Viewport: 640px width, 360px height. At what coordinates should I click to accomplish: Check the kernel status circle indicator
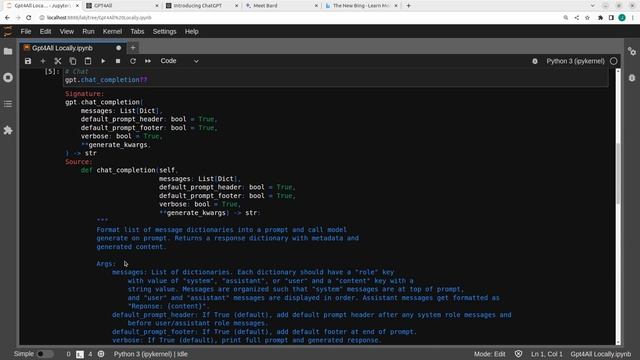click(613, 61)
